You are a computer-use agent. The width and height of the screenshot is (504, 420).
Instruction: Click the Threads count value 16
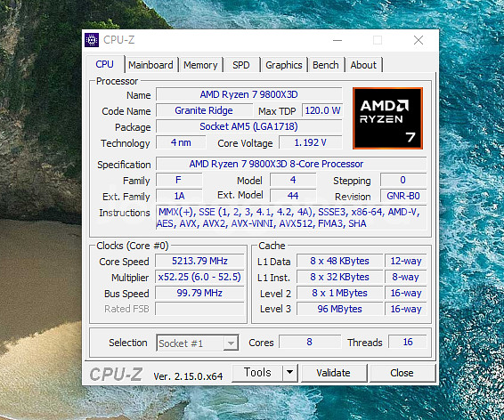408,342
